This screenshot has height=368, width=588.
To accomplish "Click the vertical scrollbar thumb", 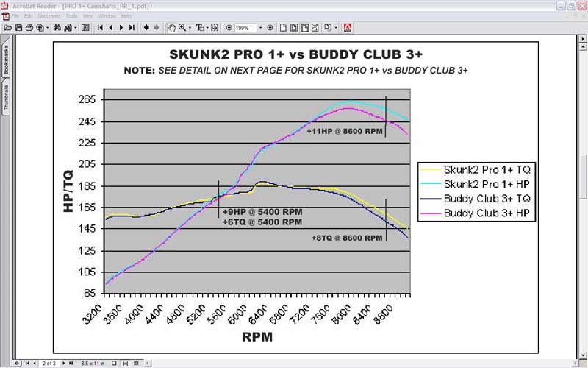I will click(583, 177).
